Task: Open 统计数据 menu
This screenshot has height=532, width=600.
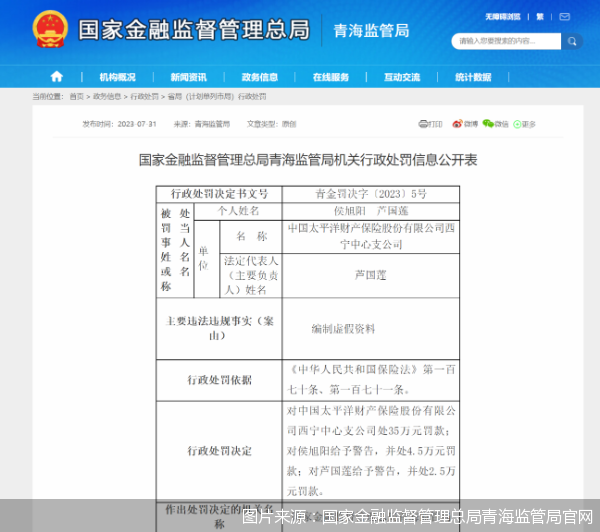Action: click(473, 77)
